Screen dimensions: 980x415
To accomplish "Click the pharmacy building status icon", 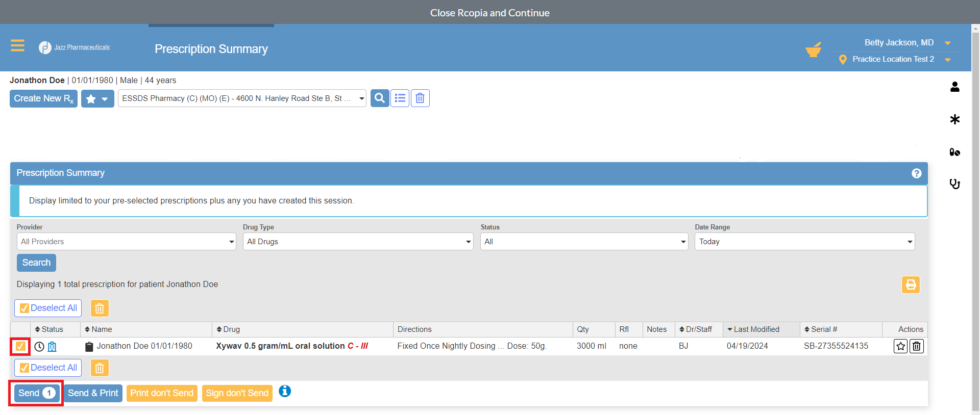I will point(52,347).
